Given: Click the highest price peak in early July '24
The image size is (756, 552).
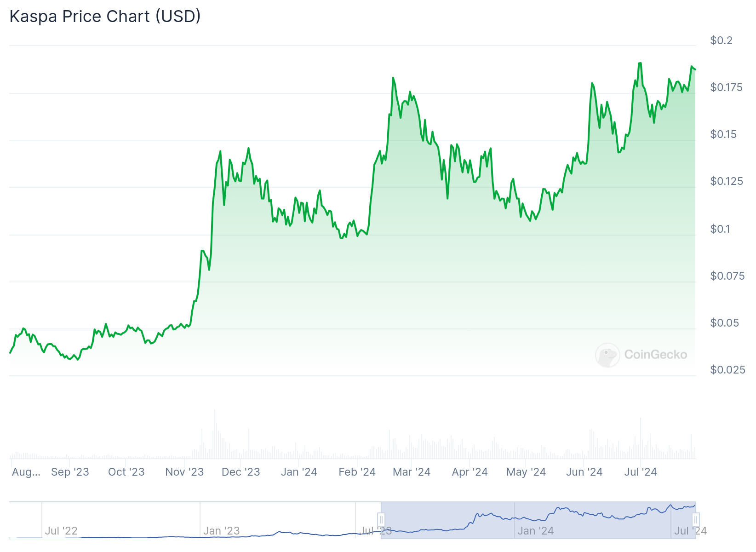Looking at the screenshot, I should pyautogui.click(x=640, y=63).
